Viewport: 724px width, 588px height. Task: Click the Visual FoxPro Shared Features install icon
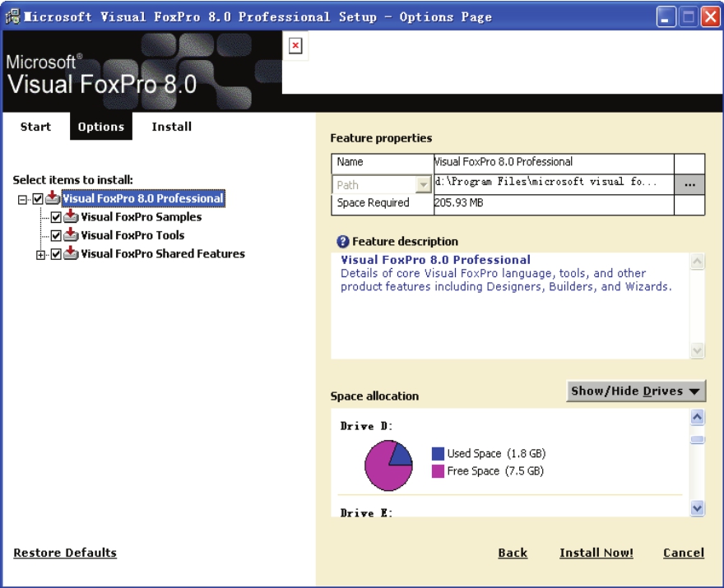[71, 253]
